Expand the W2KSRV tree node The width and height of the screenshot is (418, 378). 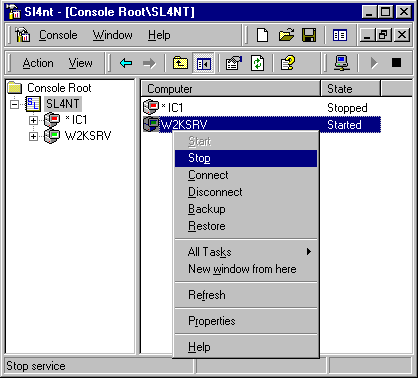coord(33,136)
